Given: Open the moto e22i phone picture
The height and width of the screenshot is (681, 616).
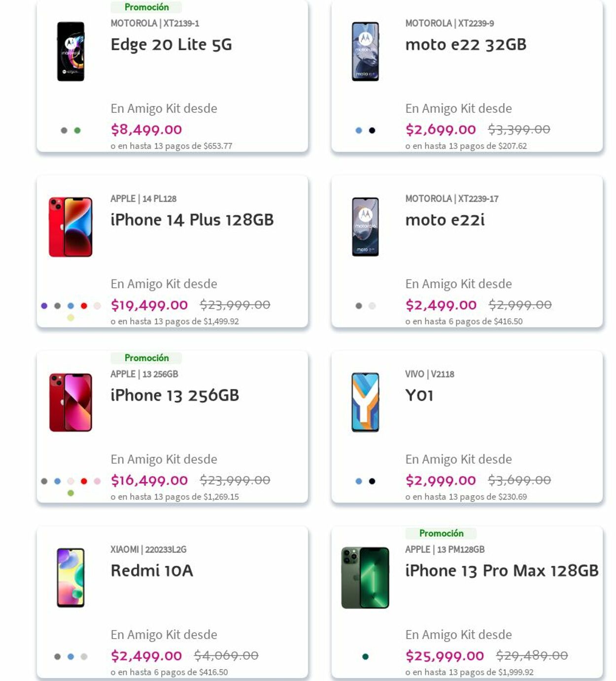Looking at the screenshot, I should (x=365, y=227).
